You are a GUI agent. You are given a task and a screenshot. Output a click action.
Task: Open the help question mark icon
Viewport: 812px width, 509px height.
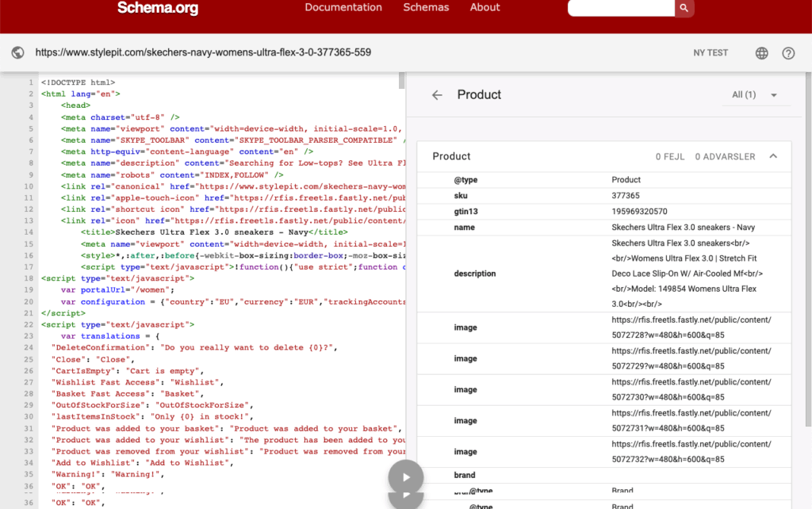pos(788,53)
